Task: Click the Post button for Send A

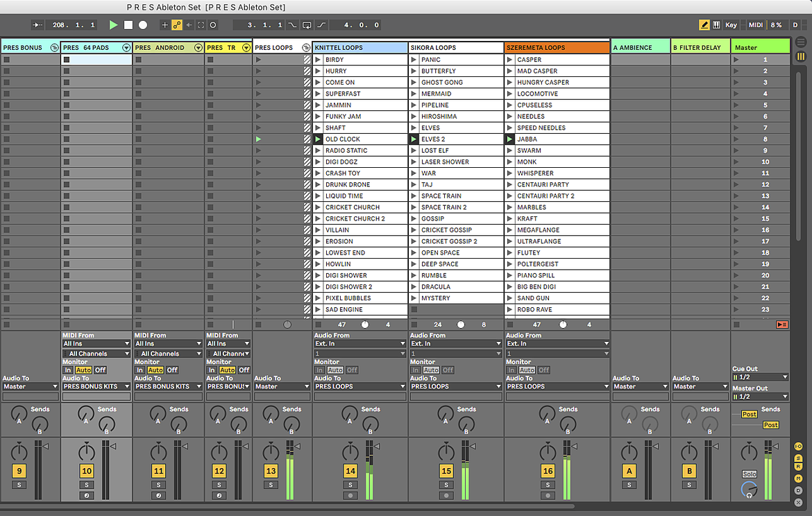Action: tap(750, 414)
